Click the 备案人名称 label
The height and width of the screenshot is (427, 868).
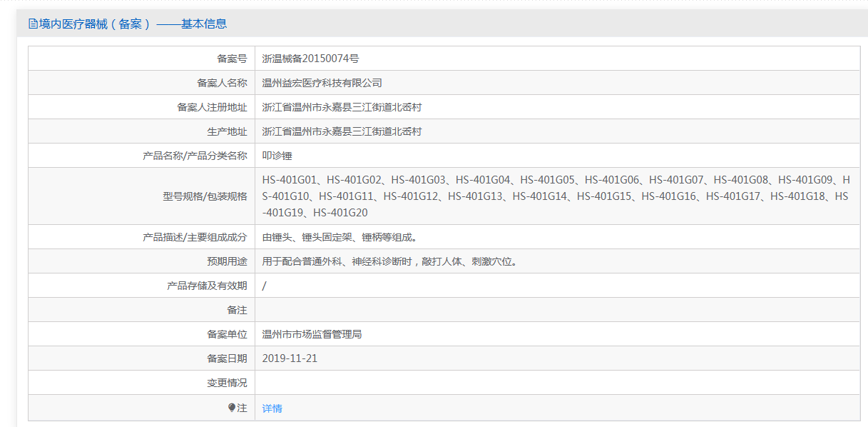coord(222,83)
